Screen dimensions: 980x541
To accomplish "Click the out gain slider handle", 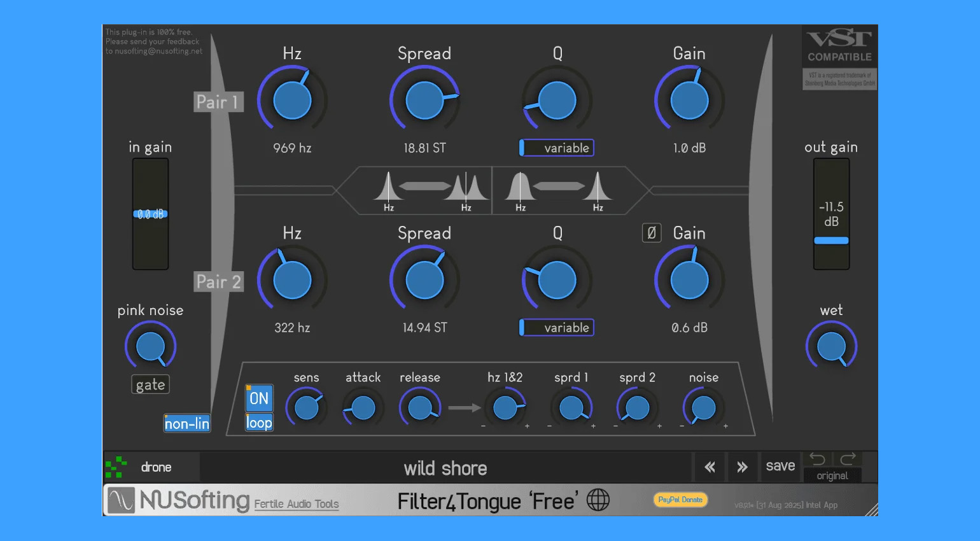I will pos(831,241).
